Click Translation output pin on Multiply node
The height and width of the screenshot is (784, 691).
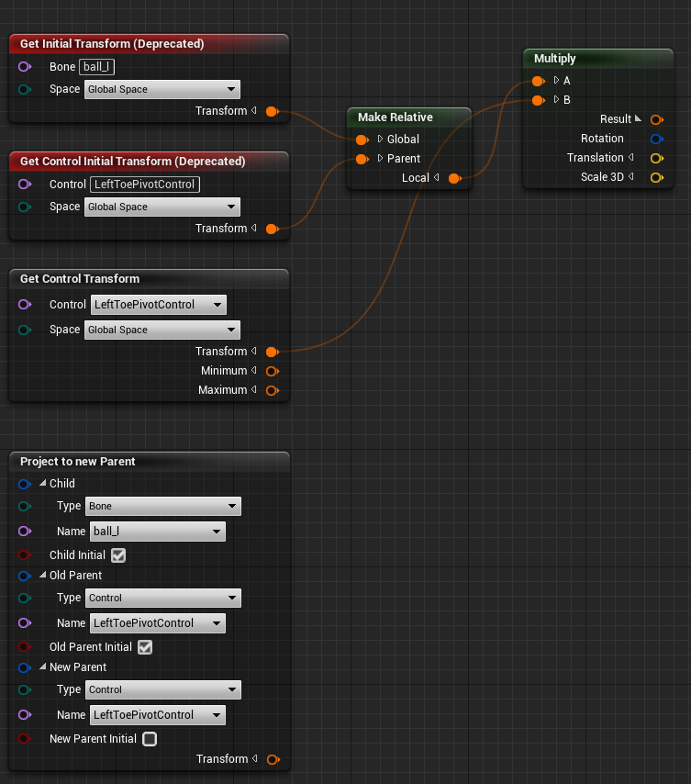(657, 159)
